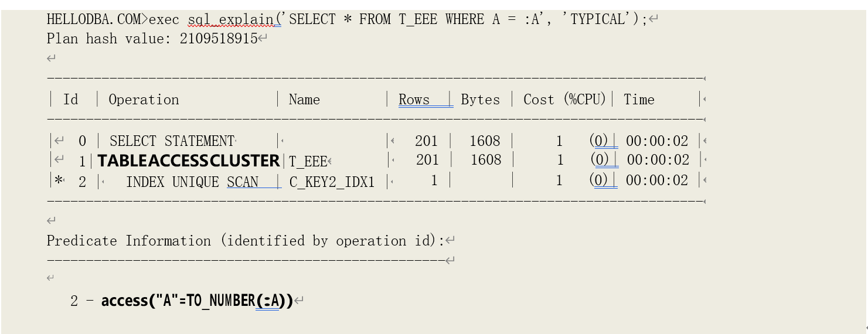Click the INDEX UNIQUE SCAN operation
Screen dimensions: 868x334
(192, 182)
